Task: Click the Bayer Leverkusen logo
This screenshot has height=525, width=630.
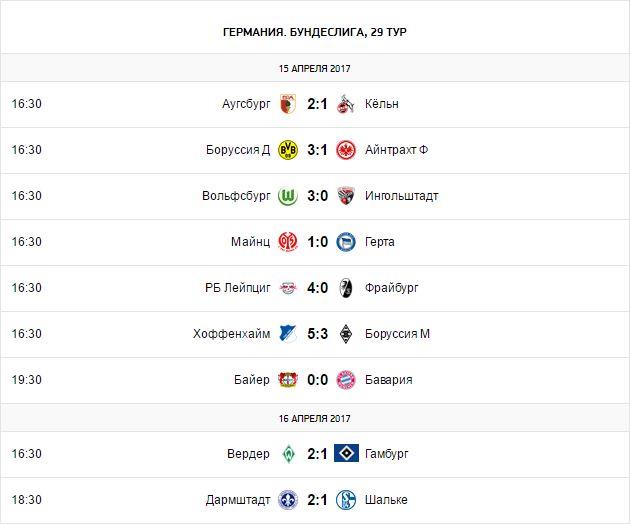Action: pos(288,380)
